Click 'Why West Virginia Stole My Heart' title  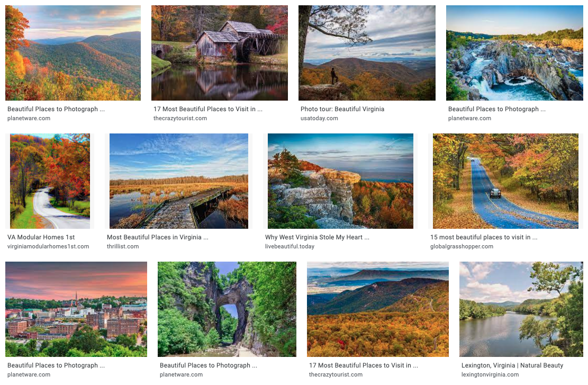point(317,237)
